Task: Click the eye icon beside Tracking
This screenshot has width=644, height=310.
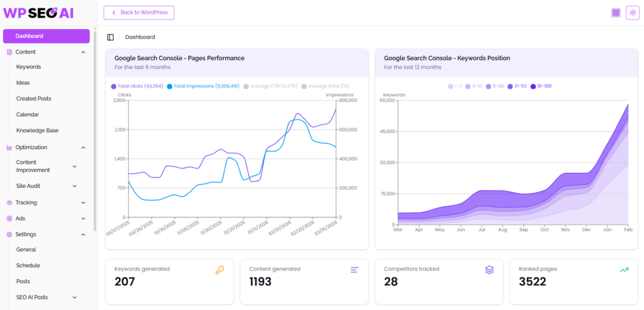Action: tap(9, 202)
